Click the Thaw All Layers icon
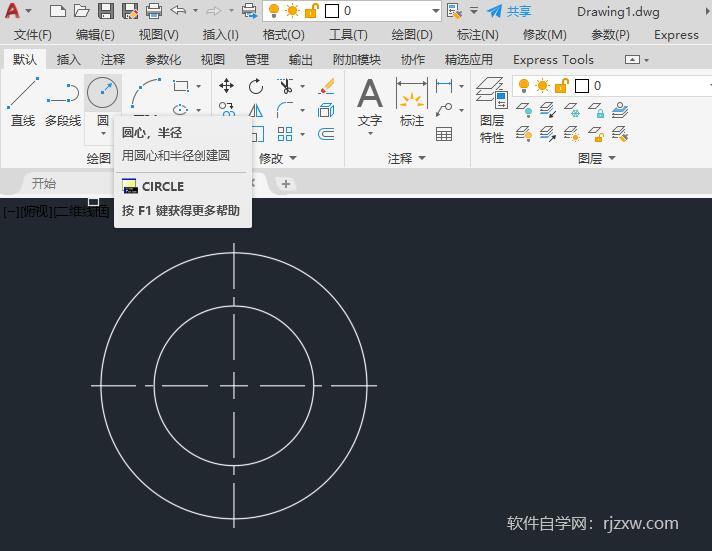The width and height of the screenshot is (712, 551). (572, 134)
